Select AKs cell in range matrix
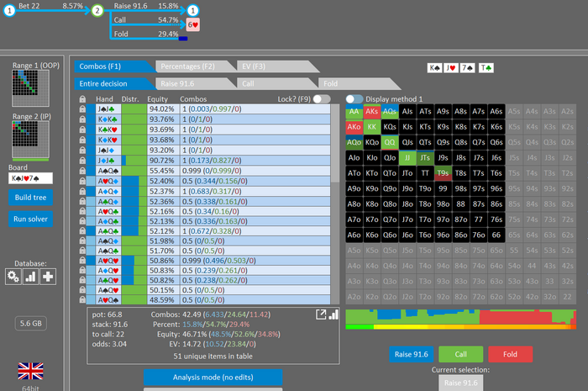Image resolution: width=588 pixels, height=391 pixels. point(371,112)
